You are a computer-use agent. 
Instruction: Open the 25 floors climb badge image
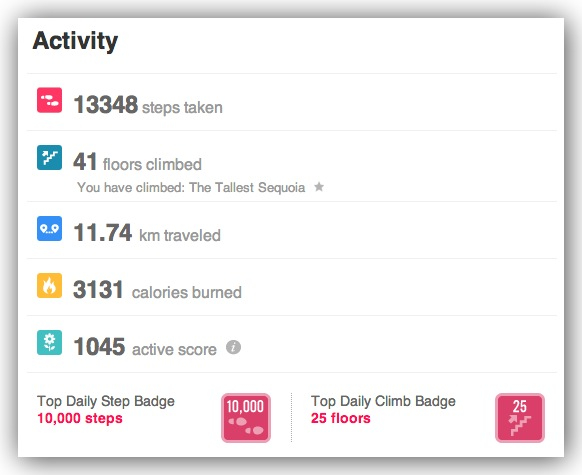click(520, 418)
